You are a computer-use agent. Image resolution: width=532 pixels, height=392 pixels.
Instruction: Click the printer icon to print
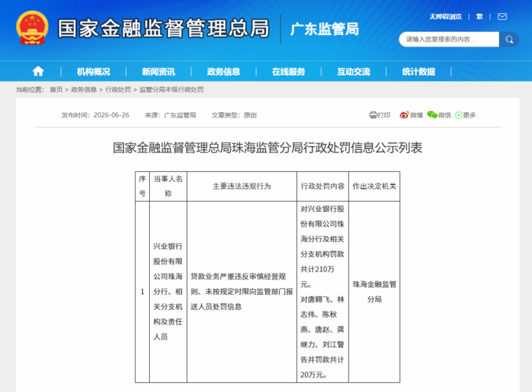[373, 115]
